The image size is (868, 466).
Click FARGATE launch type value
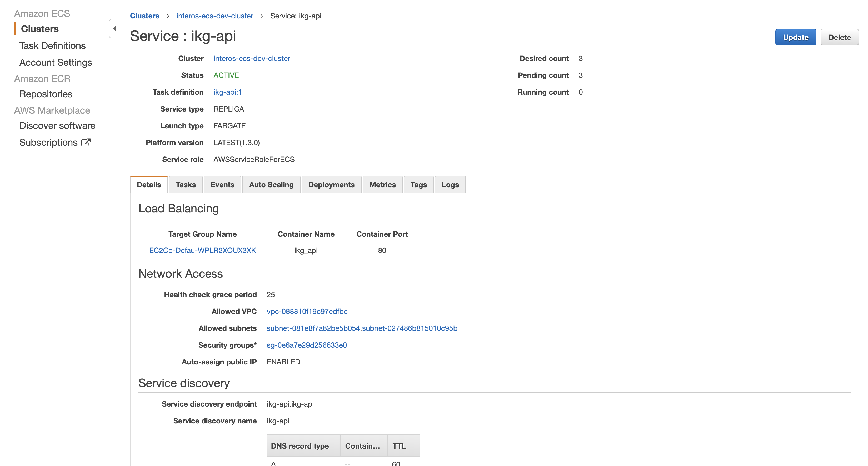230,126
